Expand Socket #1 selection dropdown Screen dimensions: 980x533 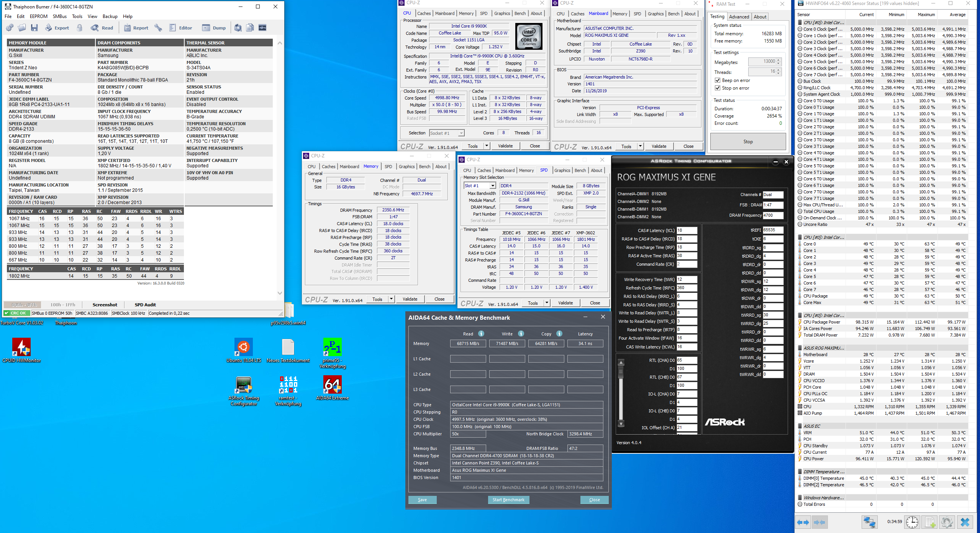[461, 133]
